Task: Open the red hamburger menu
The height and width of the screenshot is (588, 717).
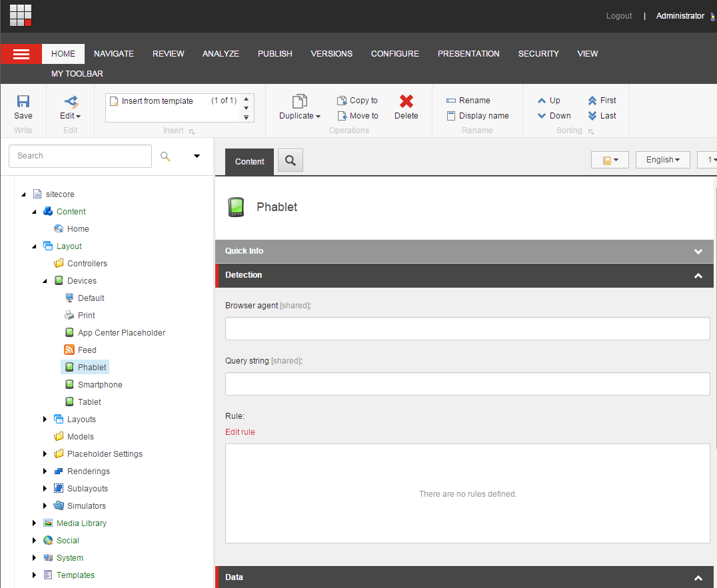Action: 21,53
